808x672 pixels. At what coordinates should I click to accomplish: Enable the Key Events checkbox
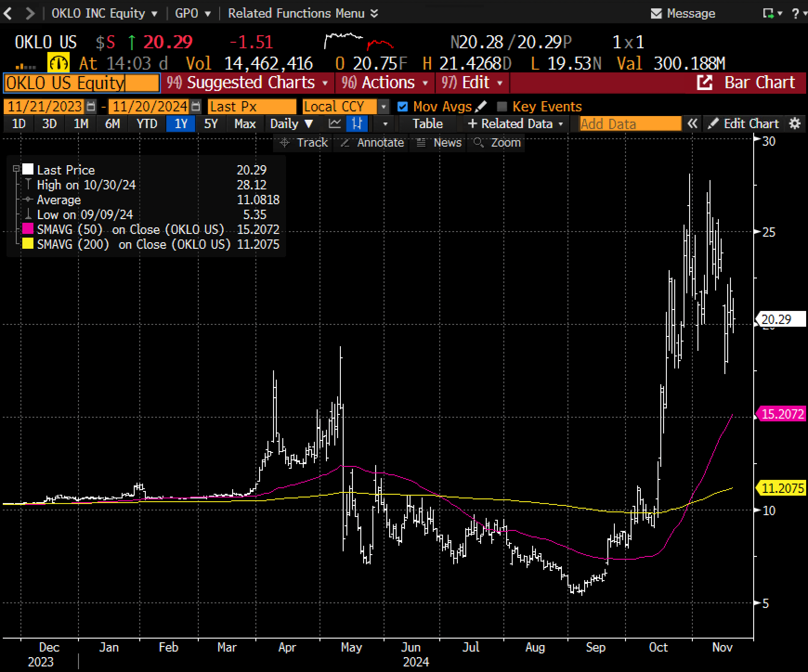pos(502,107)
